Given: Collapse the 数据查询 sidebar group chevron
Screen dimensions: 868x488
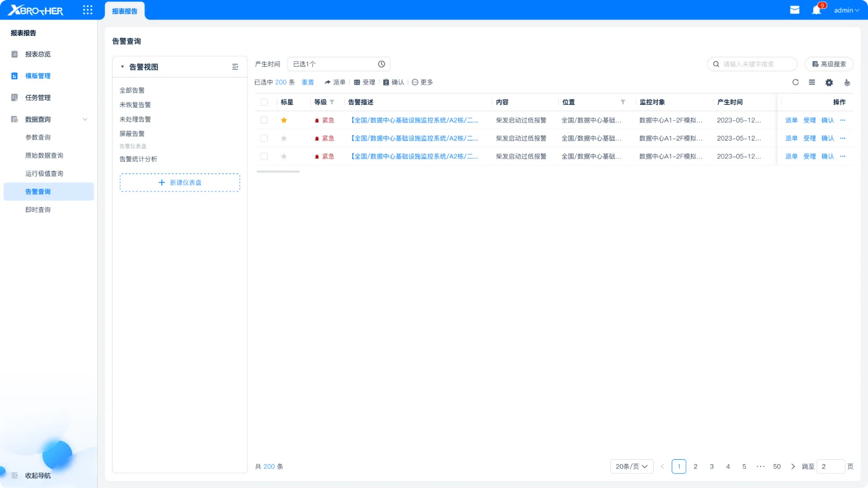Looking at the screenshot, I should coord(85,119).
